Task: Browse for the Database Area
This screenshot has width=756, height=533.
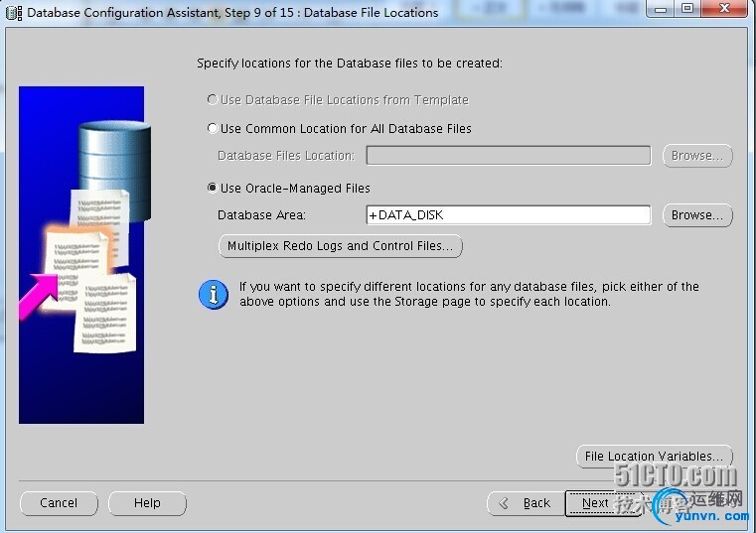Action: tap(697, 215)
